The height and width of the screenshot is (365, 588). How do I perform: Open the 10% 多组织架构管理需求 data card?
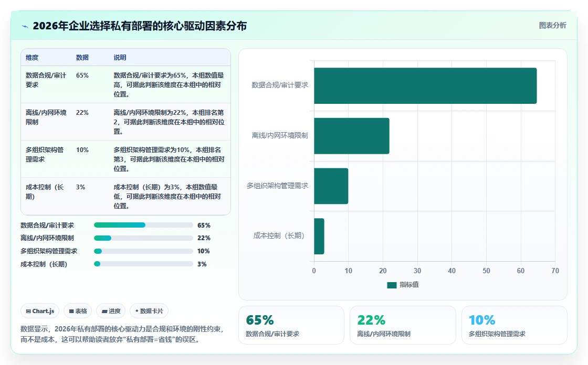coord(514,325)
